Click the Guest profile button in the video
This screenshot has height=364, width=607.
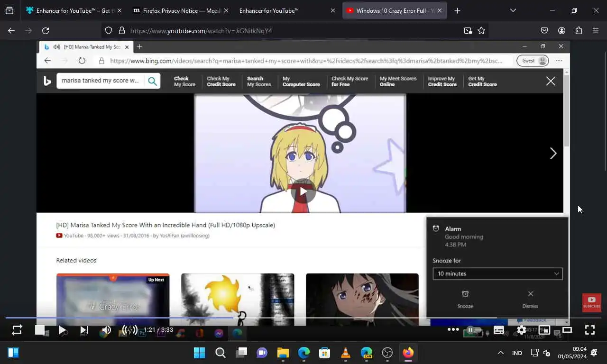click(x=533, y=61)
